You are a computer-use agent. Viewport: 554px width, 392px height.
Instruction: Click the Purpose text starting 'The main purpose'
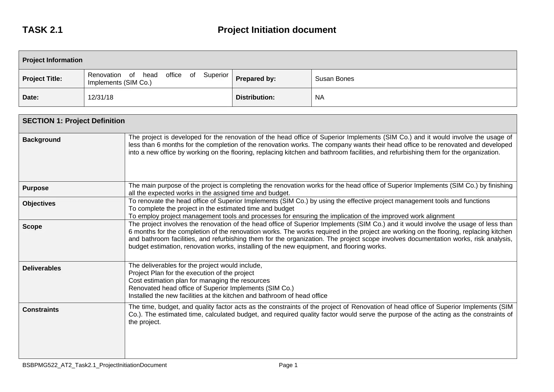pos(320,189)
